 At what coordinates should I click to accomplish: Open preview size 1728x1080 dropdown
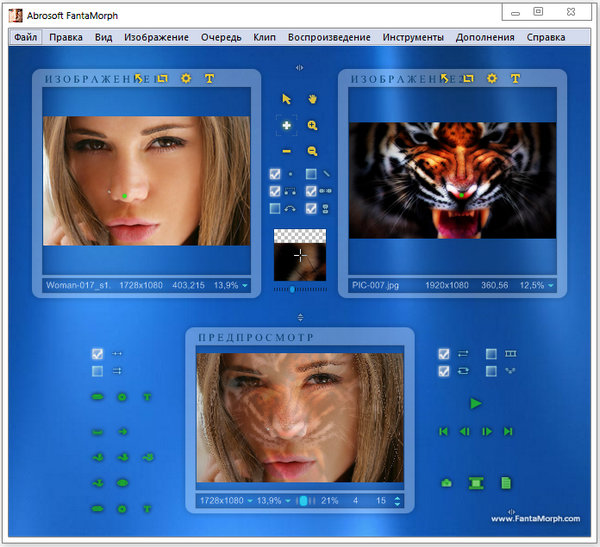point(250,501)
